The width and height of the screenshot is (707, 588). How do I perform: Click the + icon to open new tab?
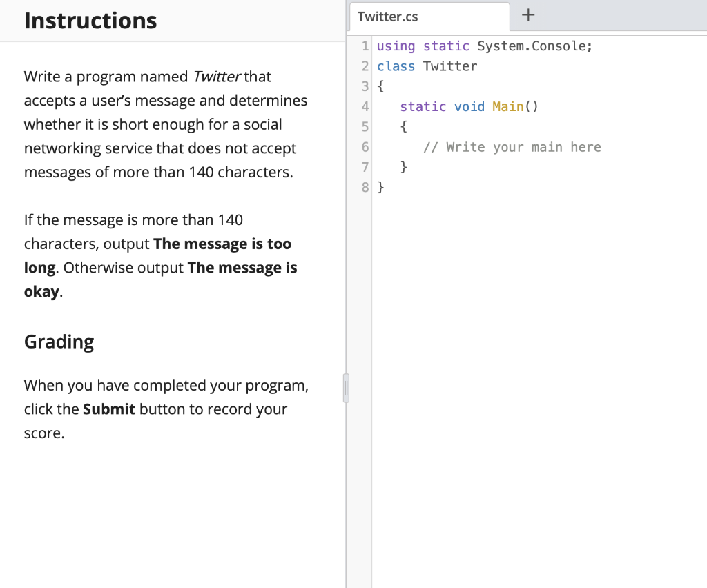coord(527,15)
